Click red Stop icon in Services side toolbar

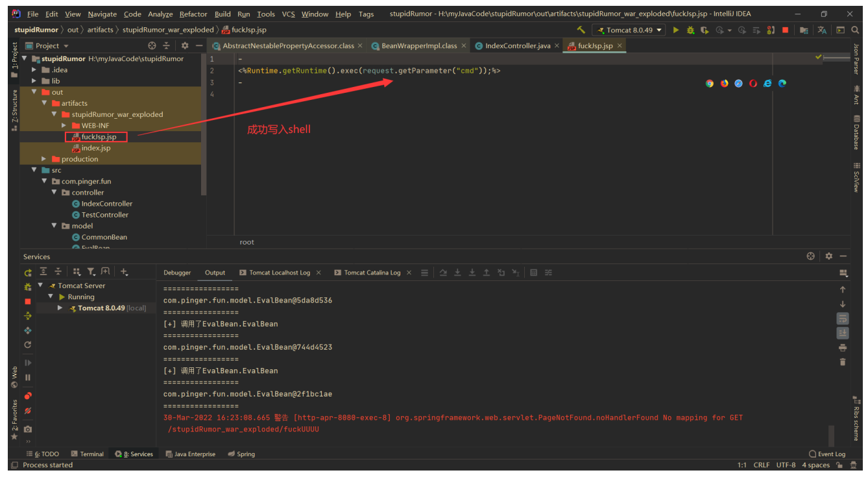pos(28,301)
